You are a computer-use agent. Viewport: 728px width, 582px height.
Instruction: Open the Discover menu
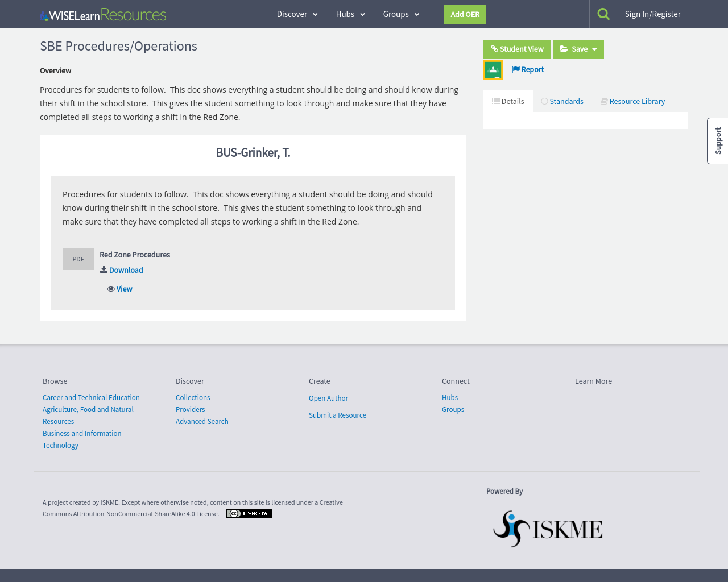(296, 14)
